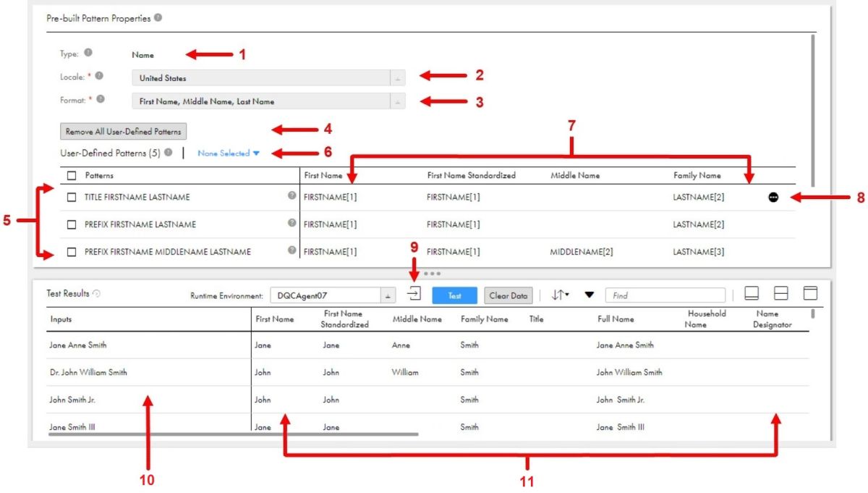Open the None Selected dropdown
Screen dimensions: 868x493
(228, 153)
